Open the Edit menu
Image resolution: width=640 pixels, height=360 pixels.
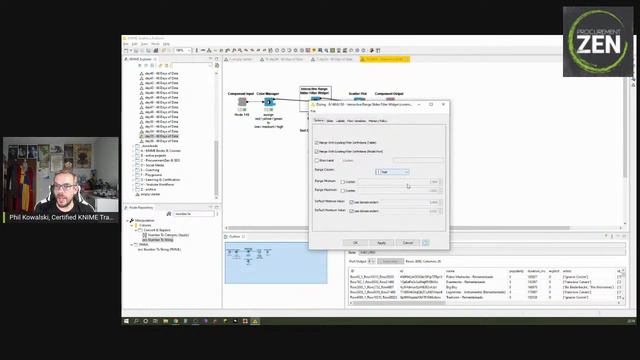(135, 44)
